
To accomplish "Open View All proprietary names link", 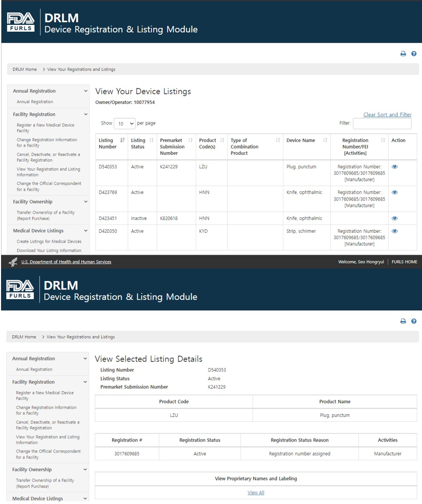I will coord(255,493).
